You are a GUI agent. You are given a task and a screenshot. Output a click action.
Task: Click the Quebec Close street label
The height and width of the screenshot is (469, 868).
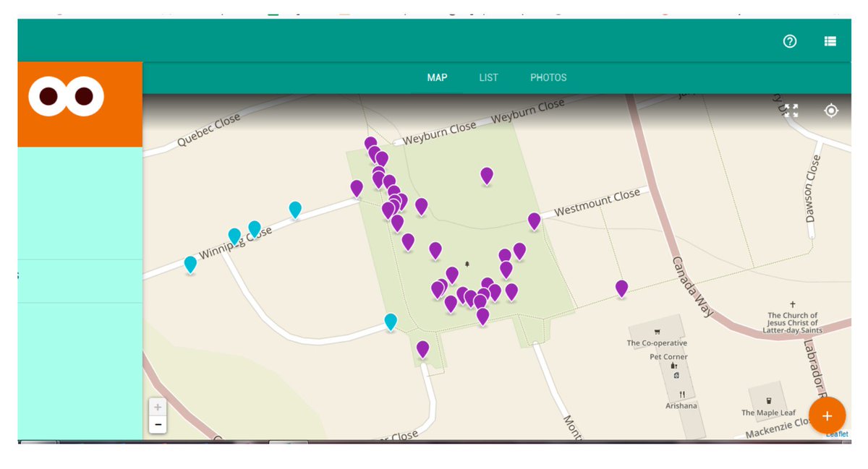coord(208,131)
